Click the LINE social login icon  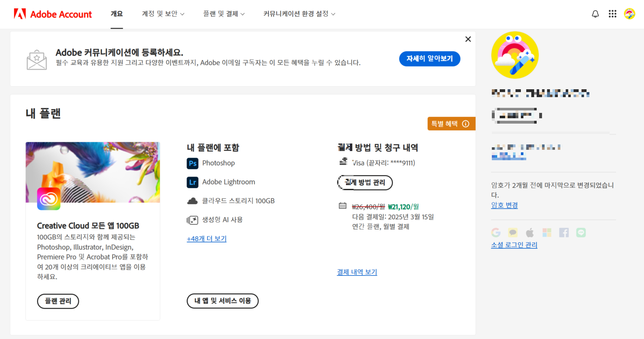point(581,233)
